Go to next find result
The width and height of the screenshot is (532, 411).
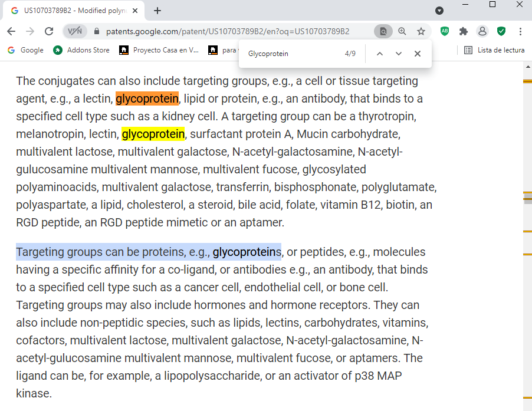click(399, 54)
